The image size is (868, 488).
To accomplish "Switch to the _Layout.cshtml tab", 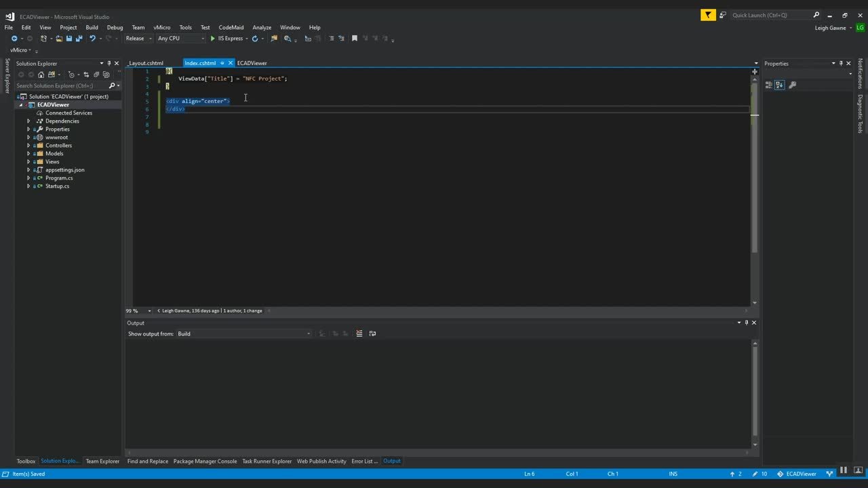I will pos(146,63).
